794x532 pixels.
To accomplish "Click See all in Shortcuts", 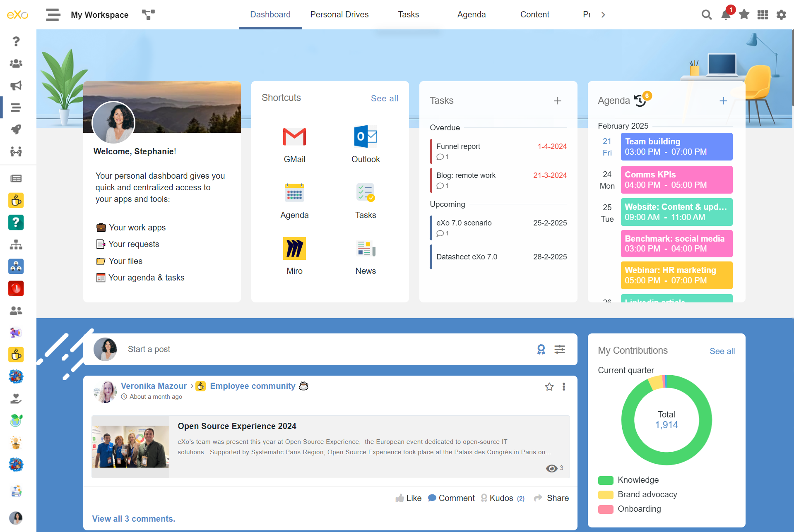I will 384,98.
